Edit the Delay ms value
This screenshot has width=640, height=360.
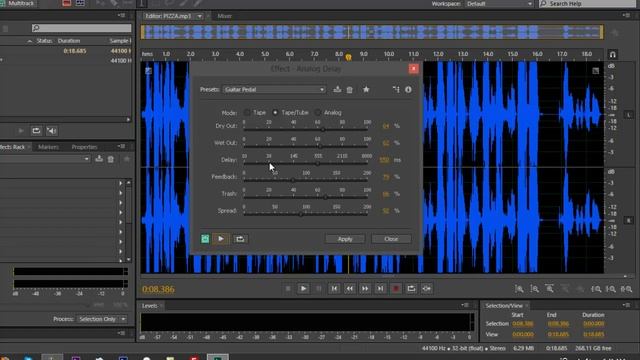pos(384,160)
